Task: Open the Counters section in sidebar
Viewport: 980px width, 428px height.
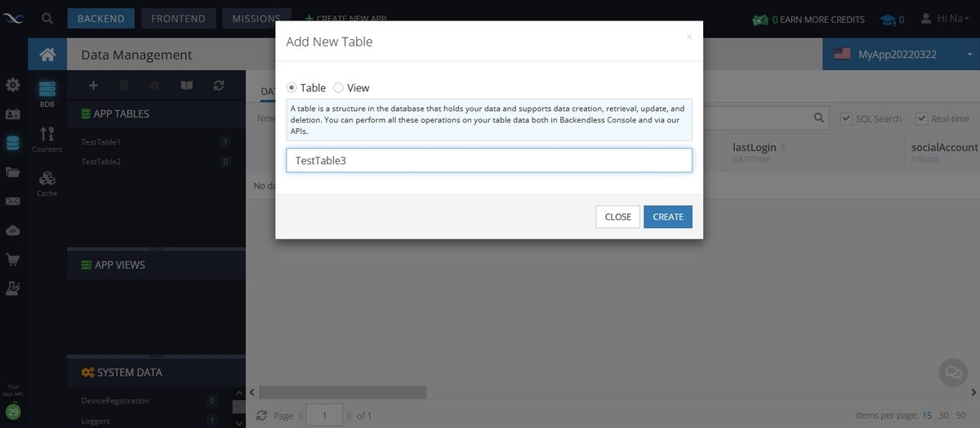Action: [47, 138]
